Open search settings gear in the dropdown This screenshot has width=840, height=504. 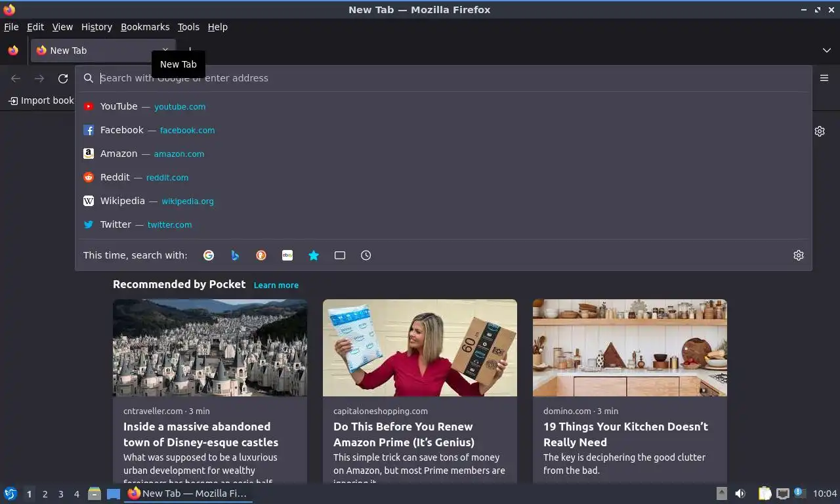[x=799, y=255]
